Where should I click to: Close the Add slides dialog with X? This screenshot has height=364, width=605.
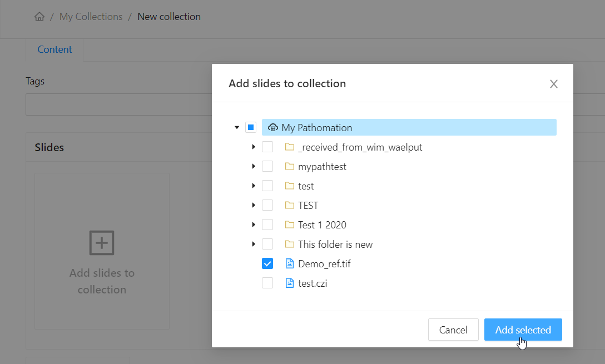point(553,84)
